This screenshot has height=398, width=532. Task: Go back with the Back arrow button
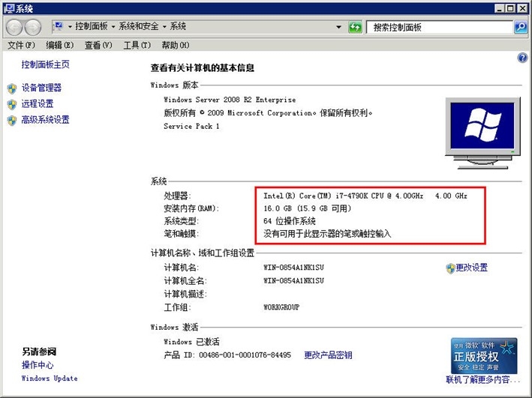14,28
